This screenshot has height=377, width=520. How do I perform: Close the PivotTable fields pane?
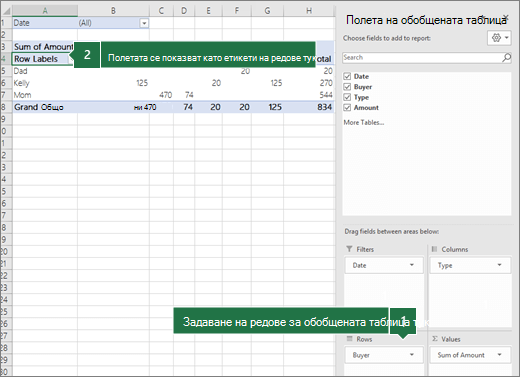(x=506, y=17)
